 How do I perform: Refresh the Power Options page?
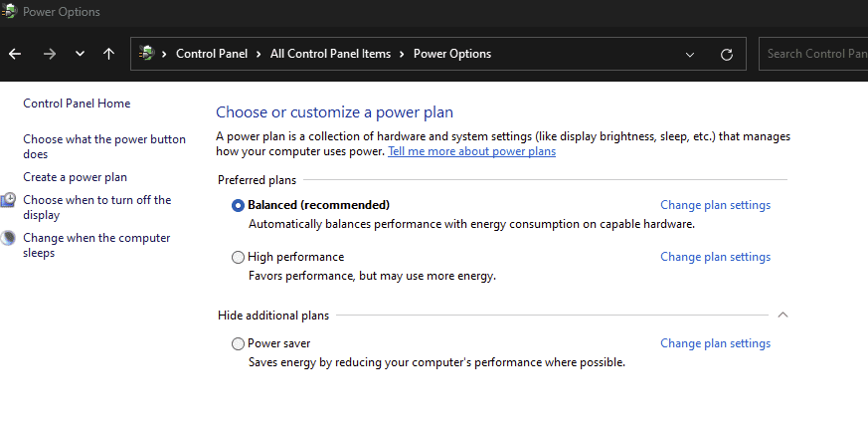726,55
